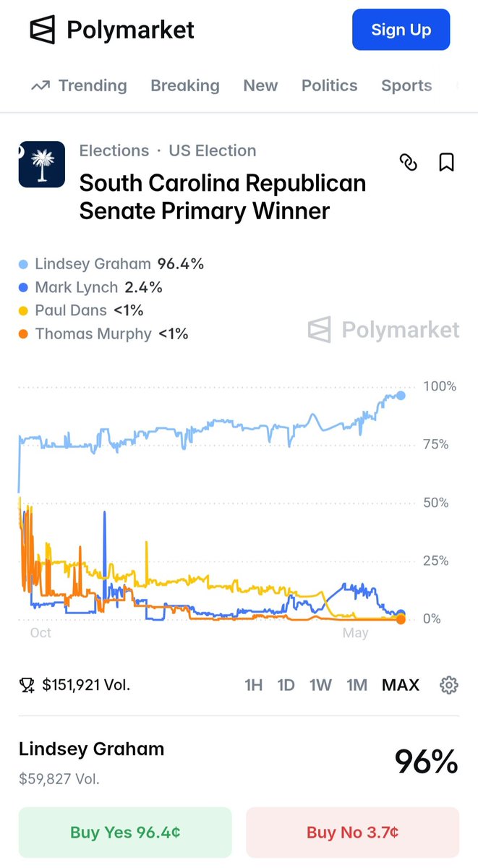Screen dimensions: 478x868
Task: Click the Elections breadcrumb link
Action: pos(114,150)
